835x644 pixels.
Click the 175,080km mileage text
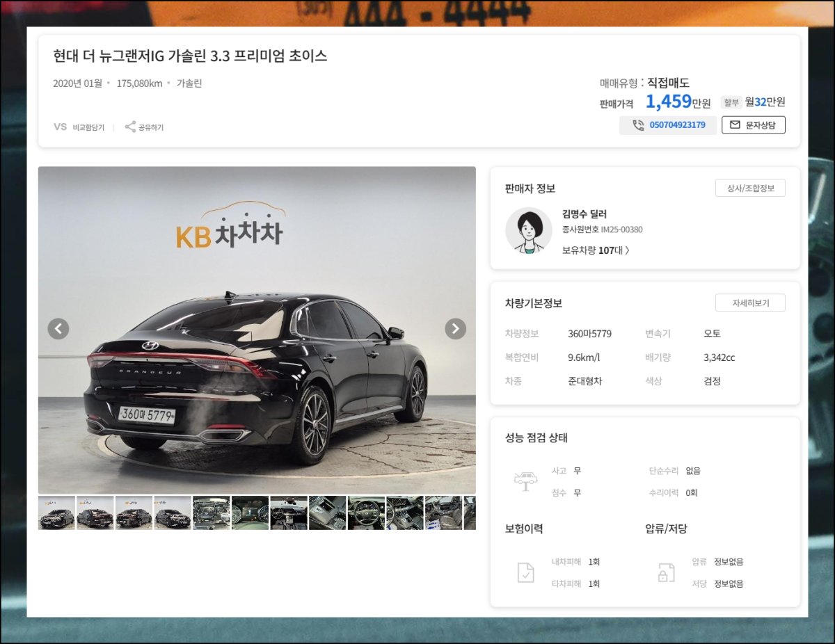(x=139, y=83)
